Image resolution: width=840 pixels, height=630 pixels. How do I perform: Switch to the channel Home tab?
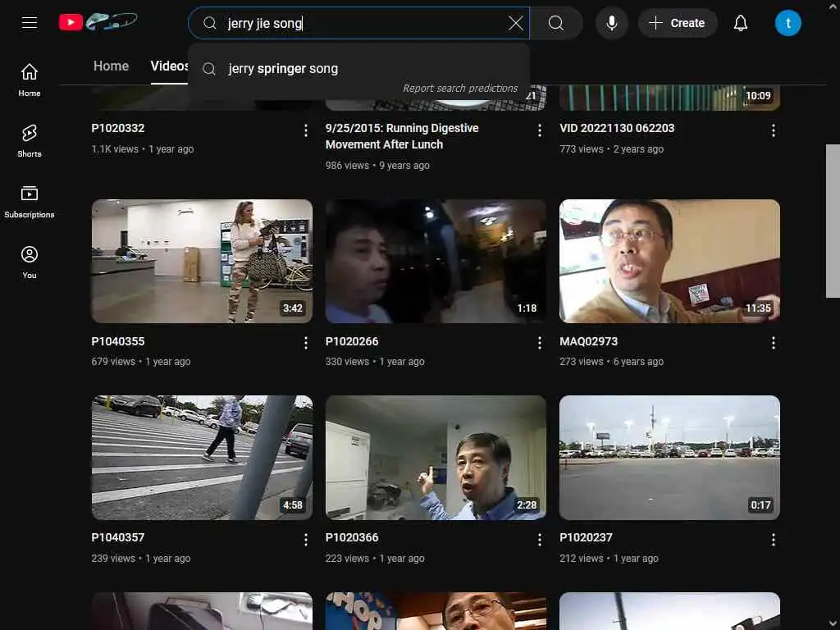(111, 66)
